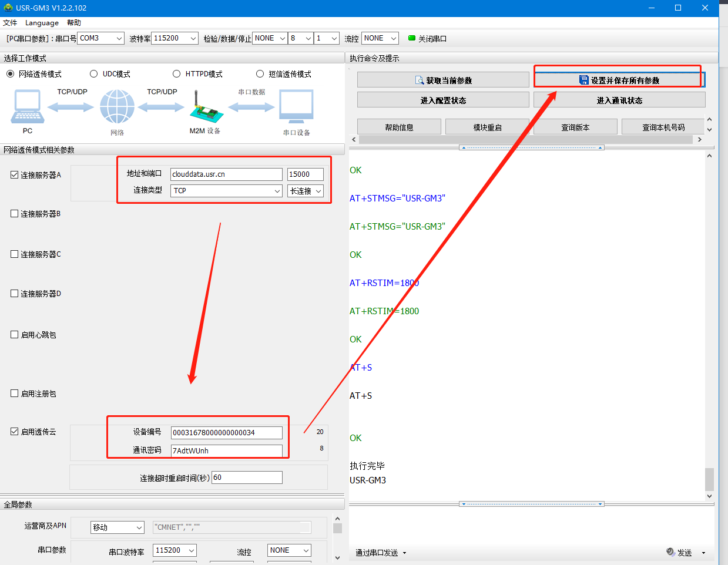Select the UDC模式 radio button
The image size is (728, 565).
93,74
